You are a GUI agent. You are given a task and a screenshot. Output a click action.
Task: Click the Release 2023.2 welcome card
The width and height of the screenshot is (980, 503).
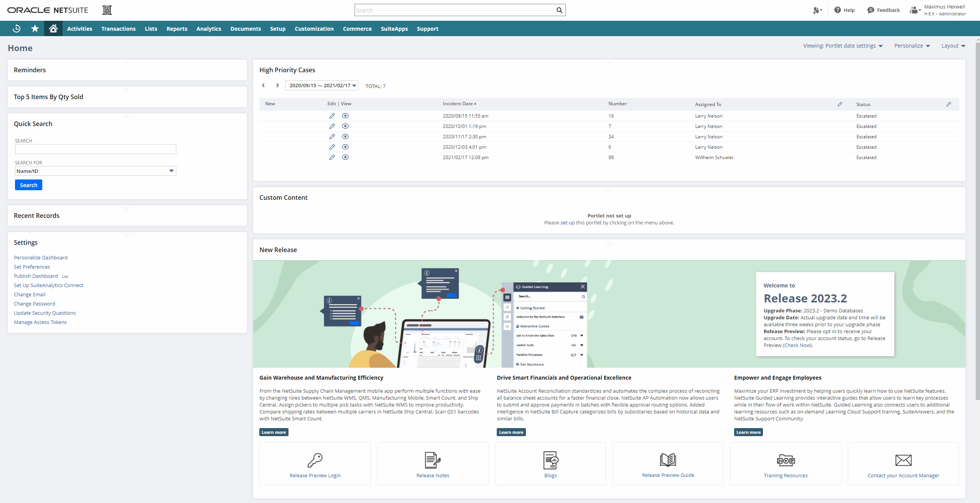click(825, 314)
